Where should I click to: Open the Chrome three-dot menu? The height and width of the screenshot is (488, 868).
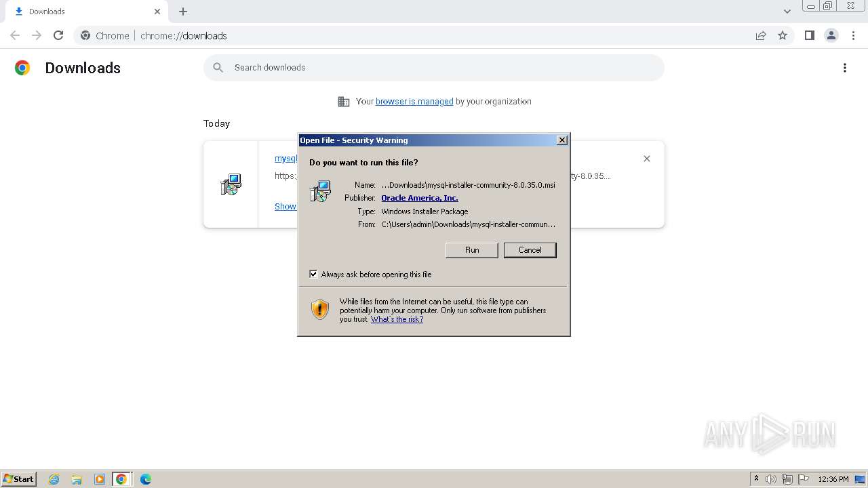pyautogui.click(x=854, y=35)
